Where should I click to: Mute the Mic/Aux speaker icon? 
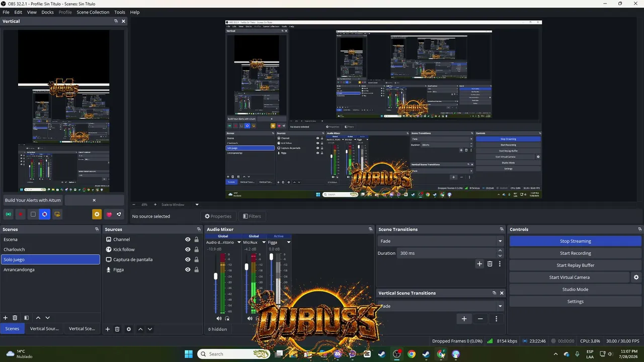[x=250, y=318]
